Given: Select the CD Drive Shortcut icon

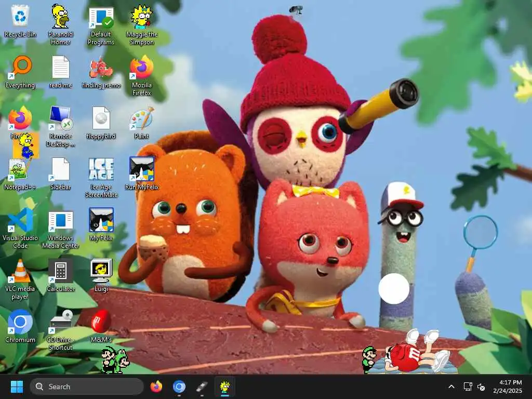Looking at the screenshot, I should point(60,330).
